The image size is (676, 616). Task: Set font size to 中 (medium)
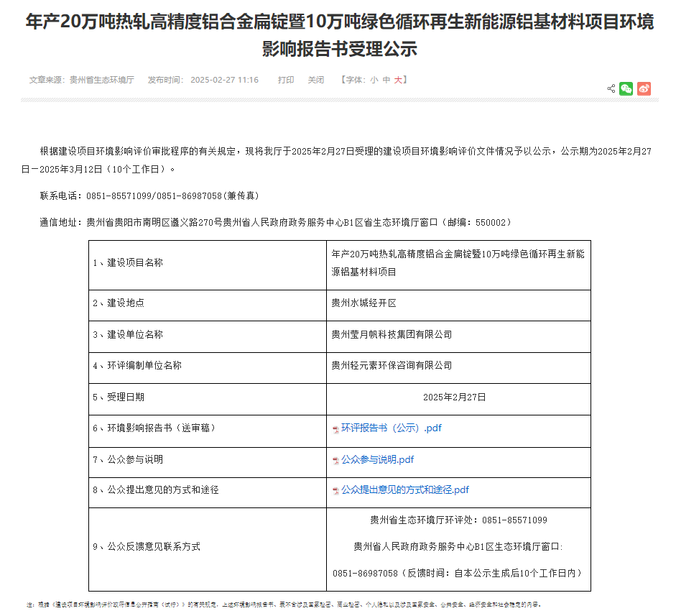(386, 80)
